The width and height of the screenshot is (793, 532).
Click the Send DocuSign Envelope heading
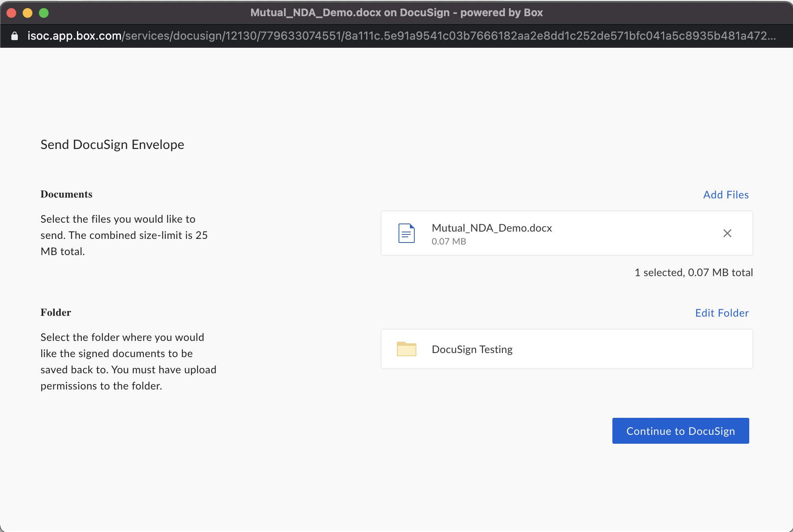click(112, 145)
